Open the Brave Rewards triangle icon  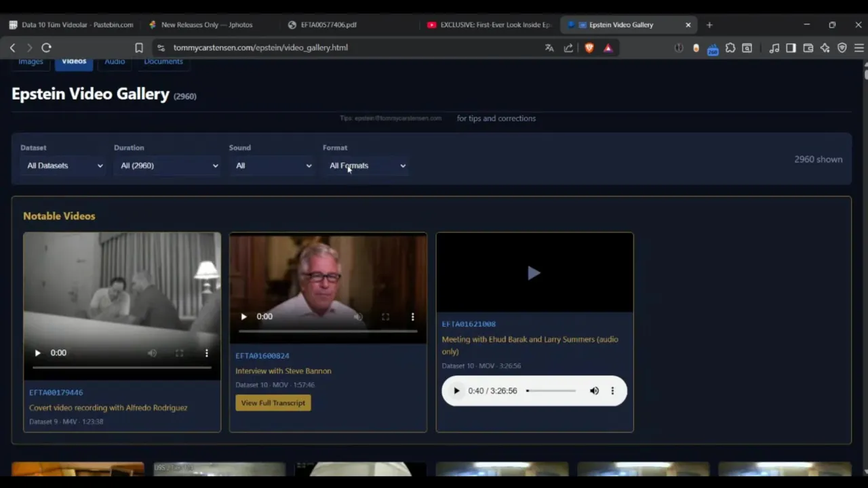[608, 48]
